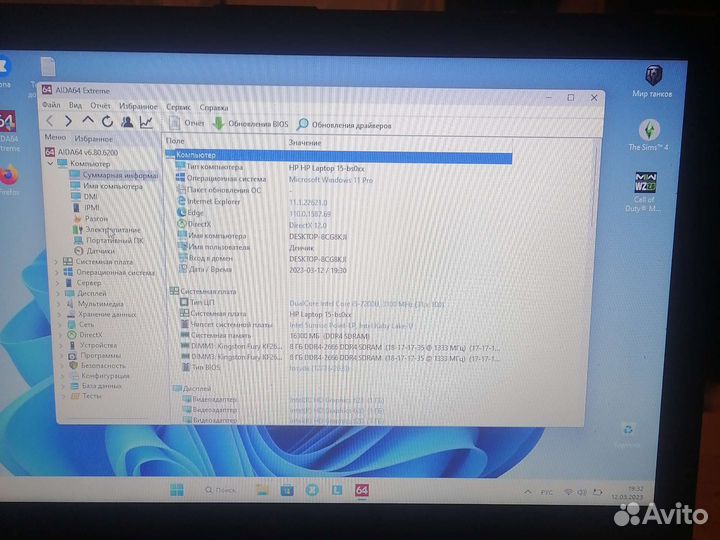Click the taskbar Поиск search box

[220, 490]
